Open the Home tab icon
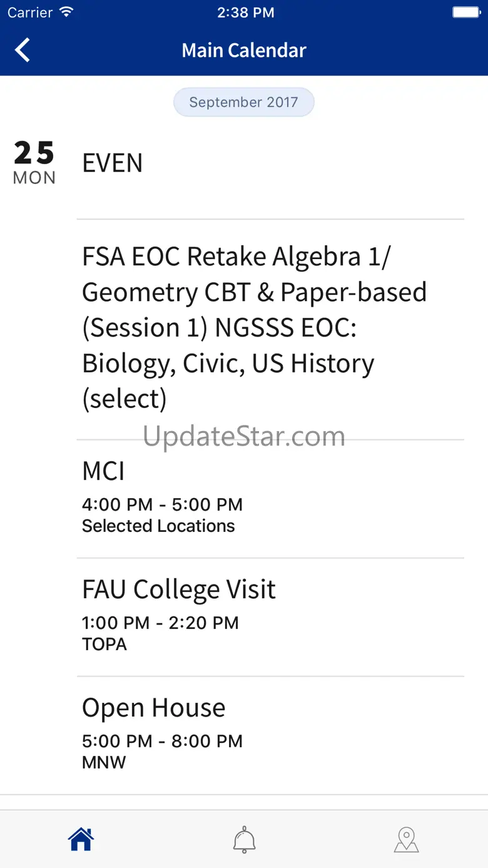Viewport: 488px width, 868px height. click(x=81, y=839)
